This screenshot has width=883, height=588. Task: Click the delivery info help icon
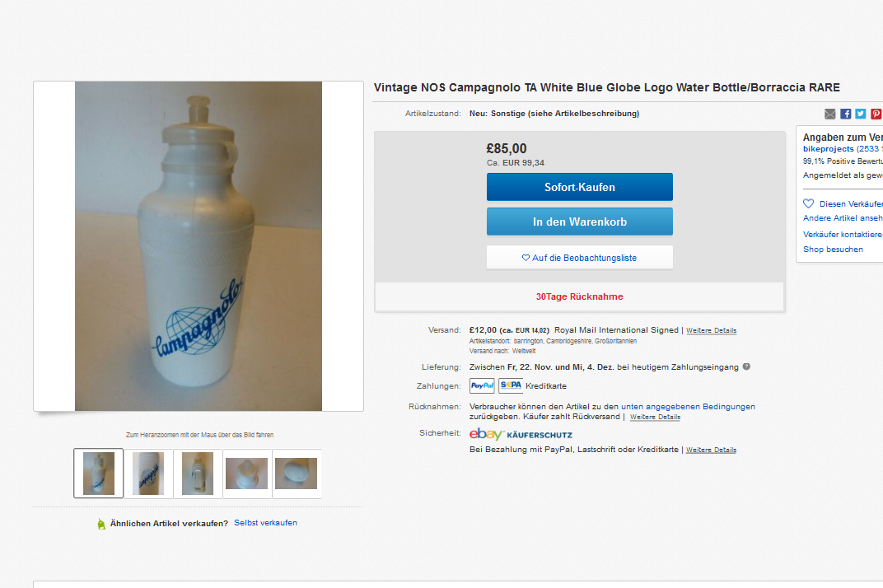point(746,366)
